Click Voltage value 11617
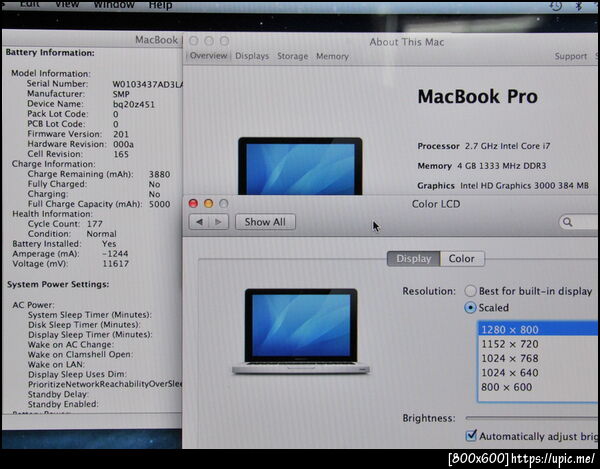The image size is (600, 469). [x=116, y=264]
